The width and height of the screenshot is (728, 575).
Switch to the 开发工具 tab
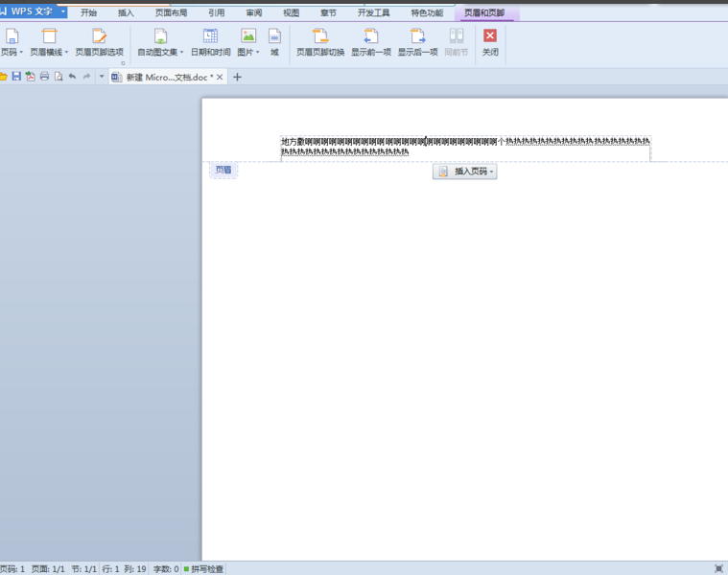(374, 13)
